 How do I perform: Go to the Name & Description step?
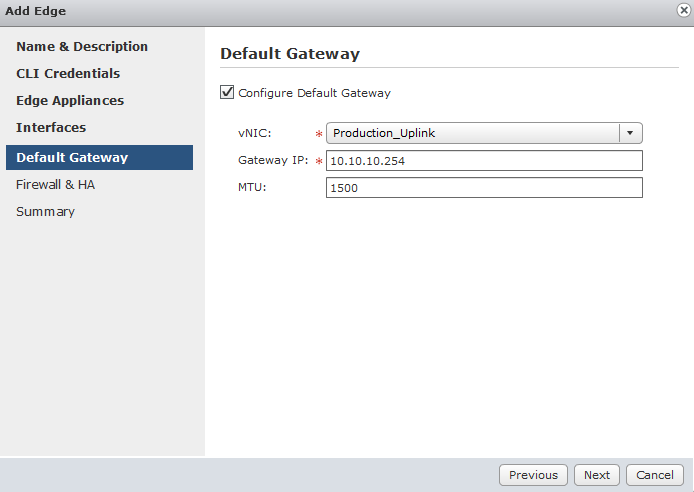click(82, 47)
